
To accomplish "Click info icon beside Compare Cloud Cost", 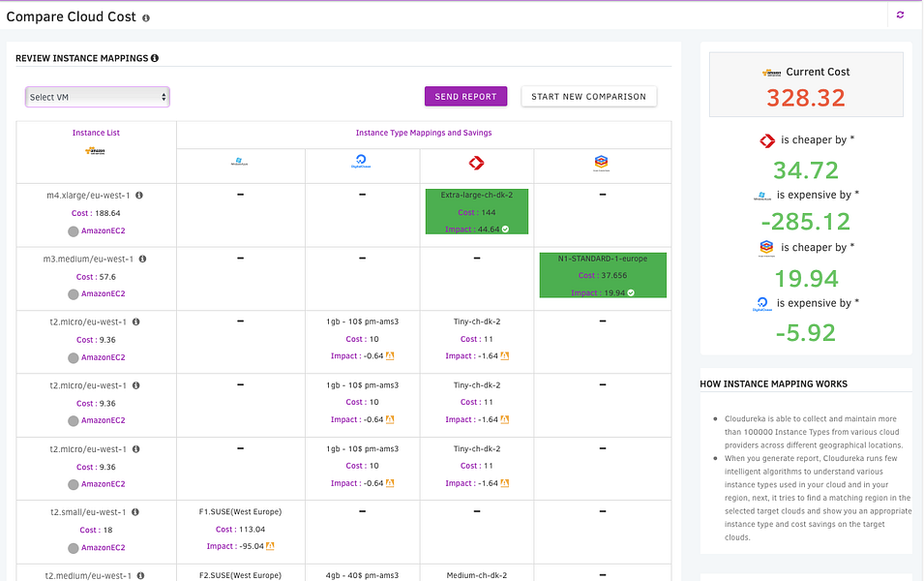I will click(x=145, y=17).
